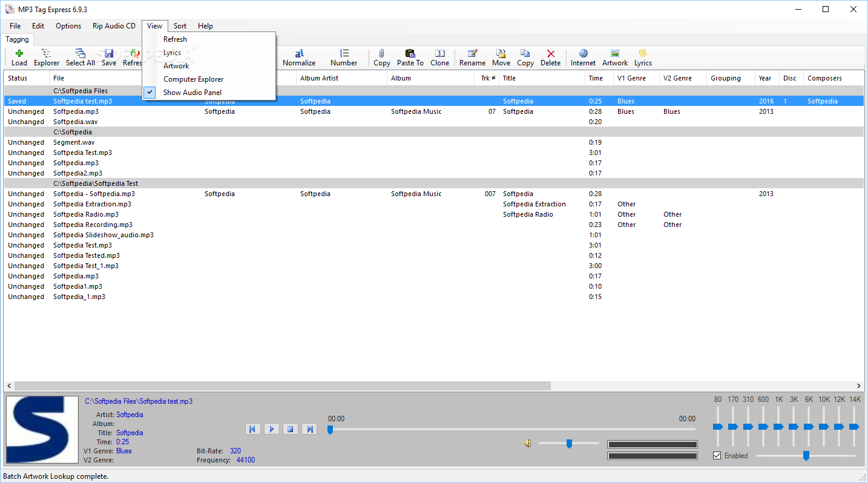Open the File menu
Viewport: 868px width, 483px height.
coord(15,26)
